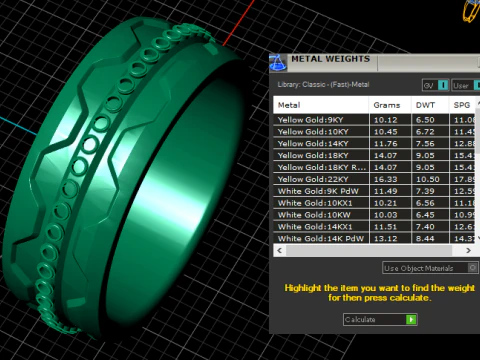Click the 16.33 grams value
480x360 pixels.
386,179
